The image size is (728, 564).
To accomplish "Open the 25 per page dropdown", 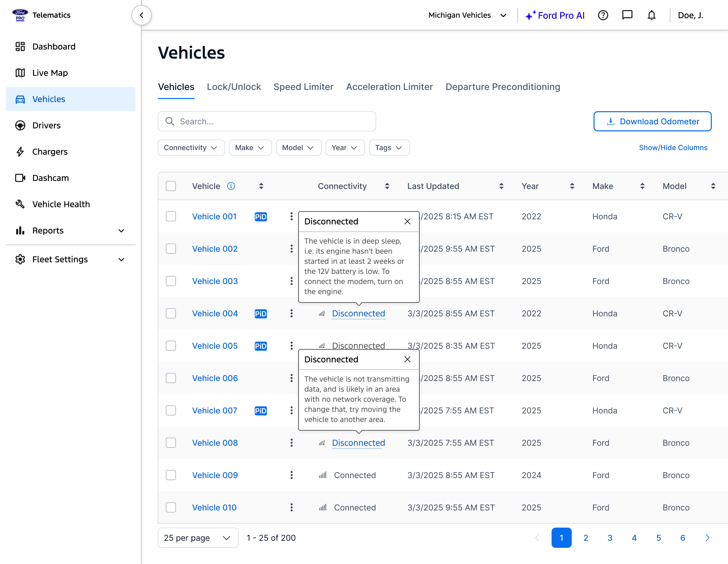I will coord(198,538).
